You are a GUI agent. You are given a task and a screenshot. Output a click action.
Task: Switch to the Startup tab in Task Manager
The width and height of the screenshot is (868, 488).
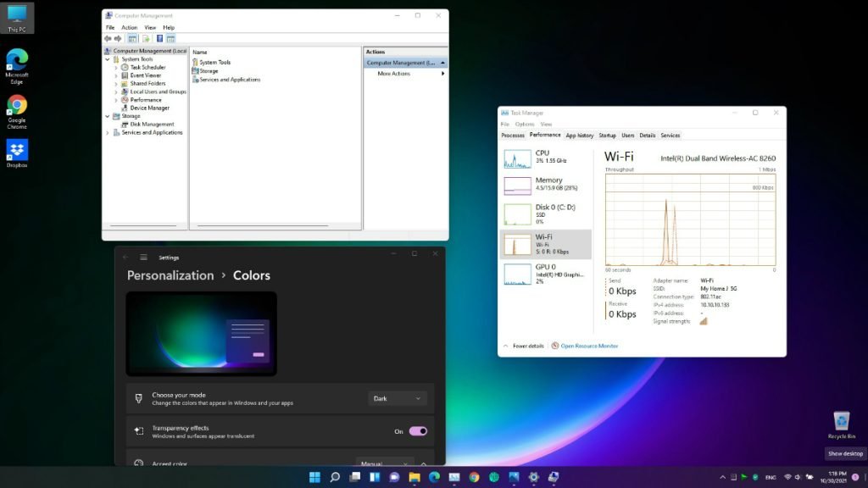607,136
